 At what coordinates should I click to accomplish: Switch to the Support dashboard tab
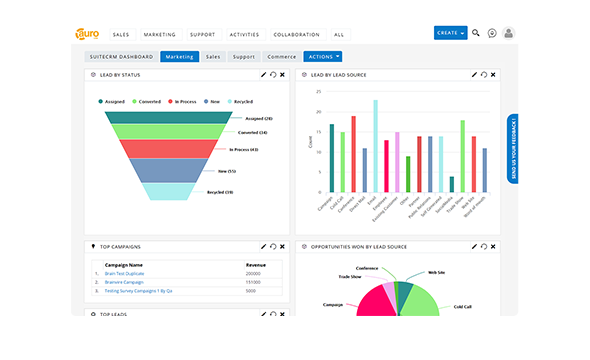[243, 56]
